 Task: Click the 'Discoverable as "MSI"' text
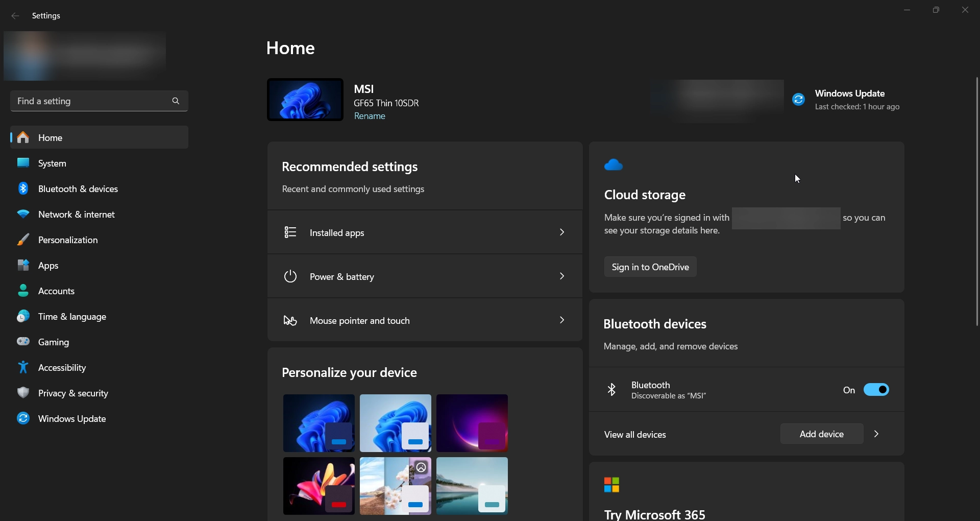[x=669, y=396]
